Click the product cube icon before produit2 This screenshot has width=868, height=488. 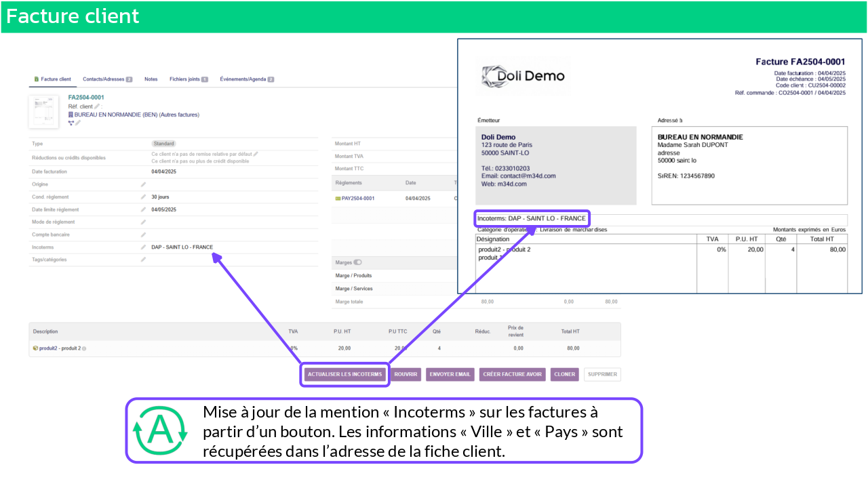35,348
